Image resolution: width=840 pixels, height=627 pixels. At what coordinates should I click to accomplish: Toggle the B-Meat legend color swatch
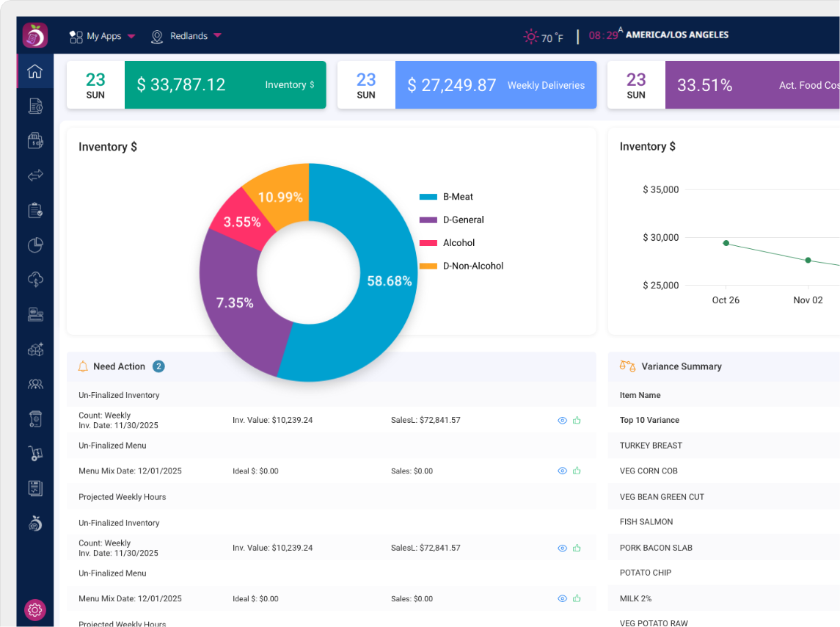[x=428, y=197]
